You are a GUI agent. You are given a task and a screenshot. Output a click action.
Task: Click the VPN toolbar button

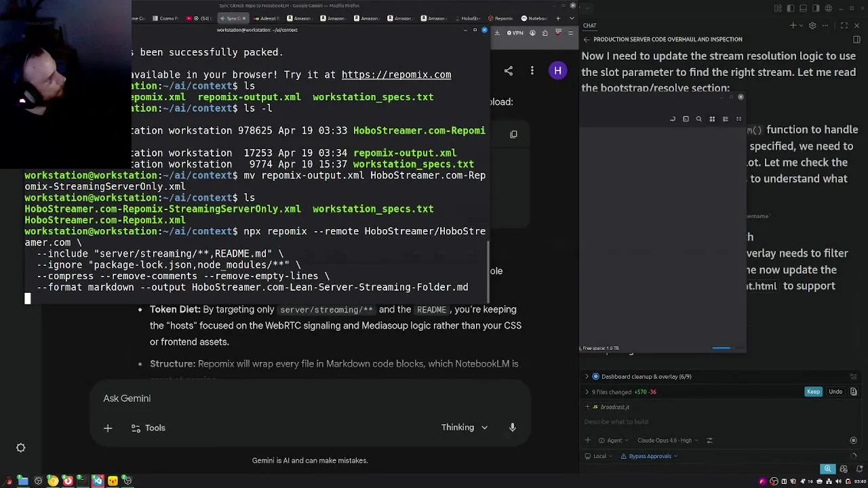point(515,33)
